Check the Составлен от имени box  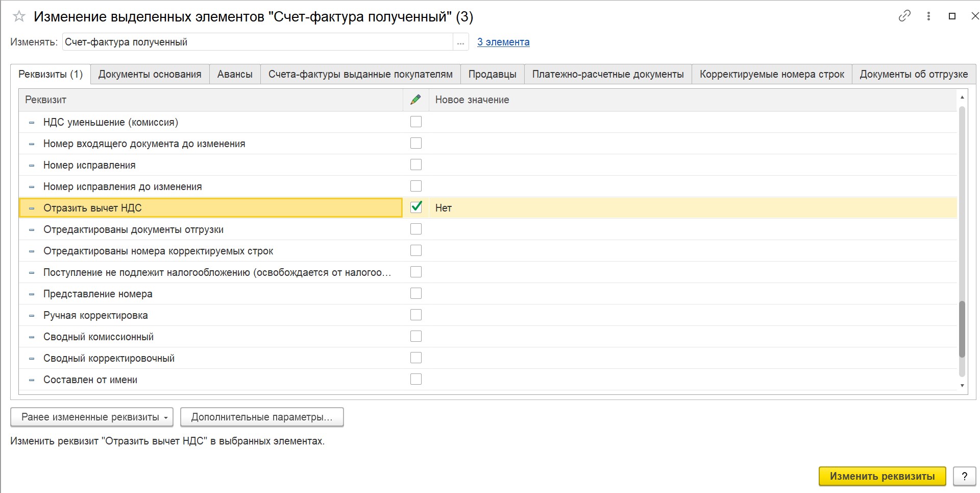416,379
